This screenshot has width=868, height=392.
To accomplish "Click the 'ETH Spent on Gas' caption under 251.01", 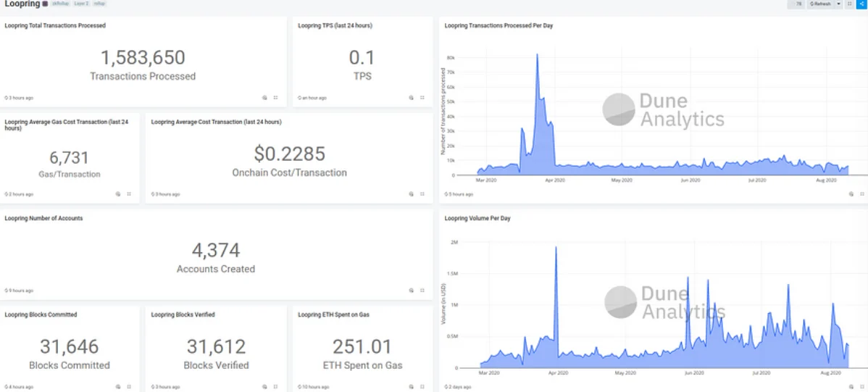I will tap(362, 365).
